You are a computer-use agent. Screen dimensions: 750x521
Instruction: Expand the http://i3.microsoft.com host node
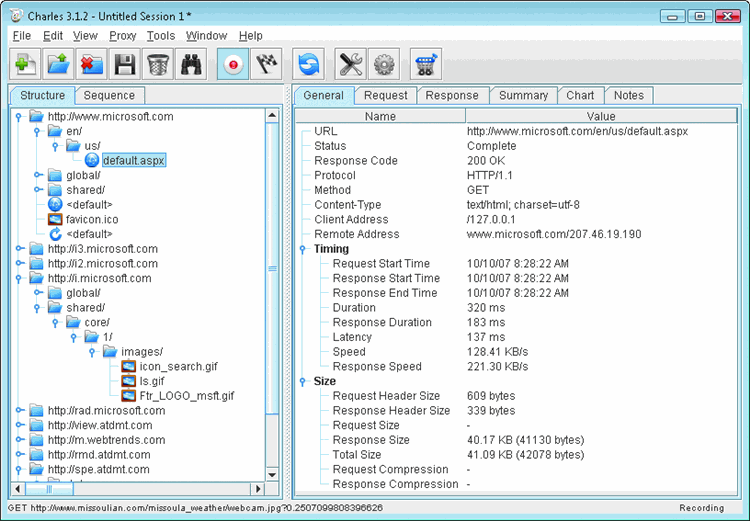pyautogui.click(x=19, y=249)
